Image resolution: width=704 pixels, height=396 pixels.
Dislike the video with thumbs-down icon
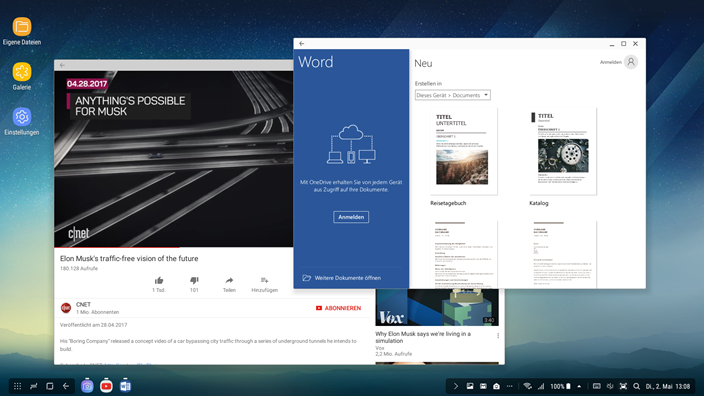194,281
